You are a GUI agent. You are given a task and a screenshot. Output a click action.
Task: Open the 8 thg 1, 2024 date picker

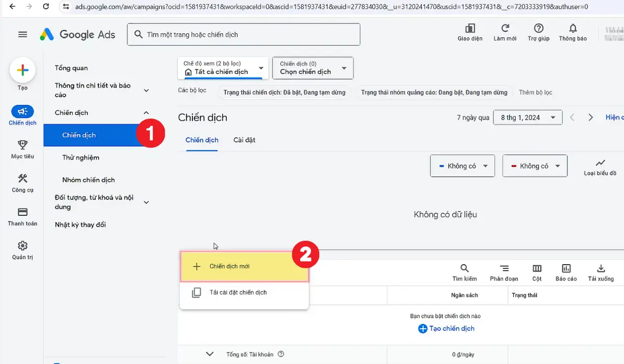coord(527,117)
